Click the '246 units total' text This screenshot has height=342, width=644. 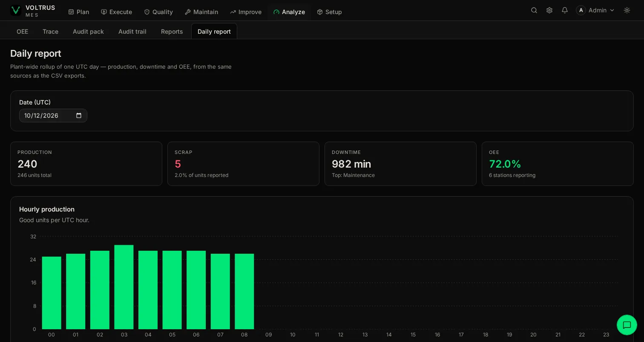pos(34,175)
